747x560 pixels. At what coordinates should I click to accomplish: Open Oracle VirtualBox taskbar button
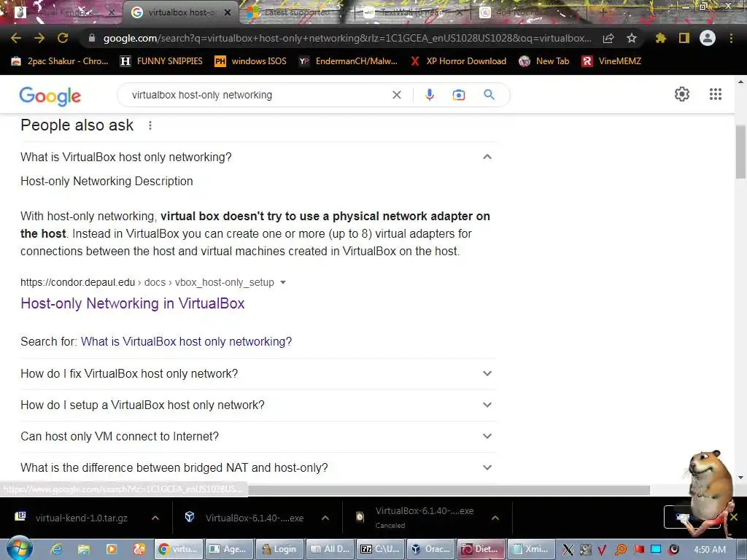pyautogui.click(x=430, y=549)
